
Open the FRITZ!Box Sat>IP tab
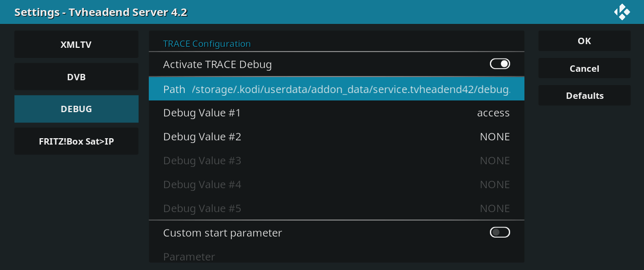click(76, 141)
